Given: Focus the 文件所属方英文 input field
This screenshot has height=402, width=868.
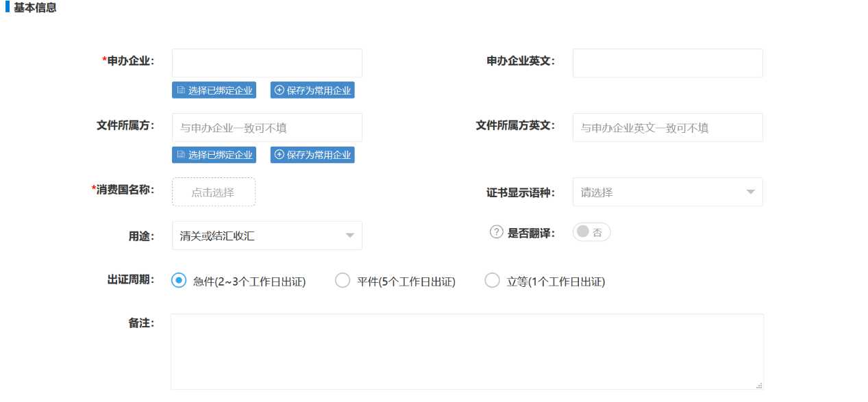Looking at the screenshot, I should 668,127.
